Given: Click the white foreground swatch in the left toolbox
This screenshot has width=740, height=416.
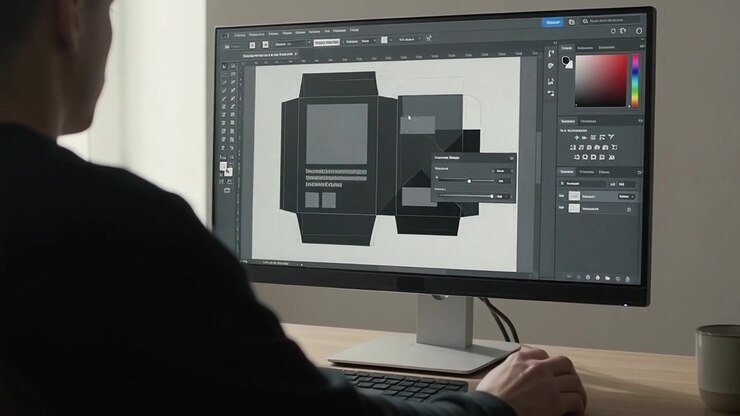Looking at the screenshot, I should [x=223, y=166].
